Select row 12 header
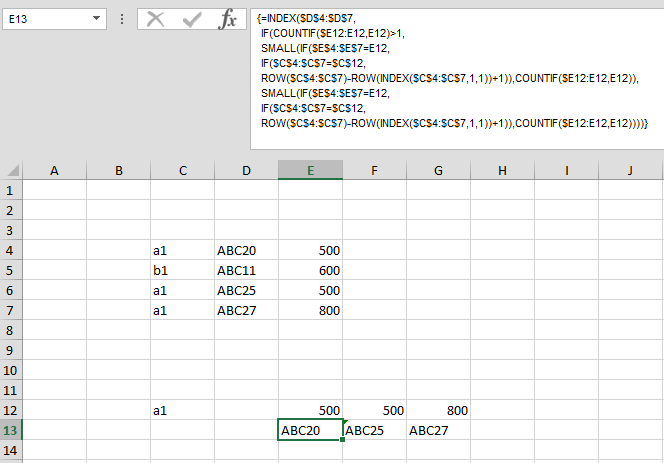 10,410
